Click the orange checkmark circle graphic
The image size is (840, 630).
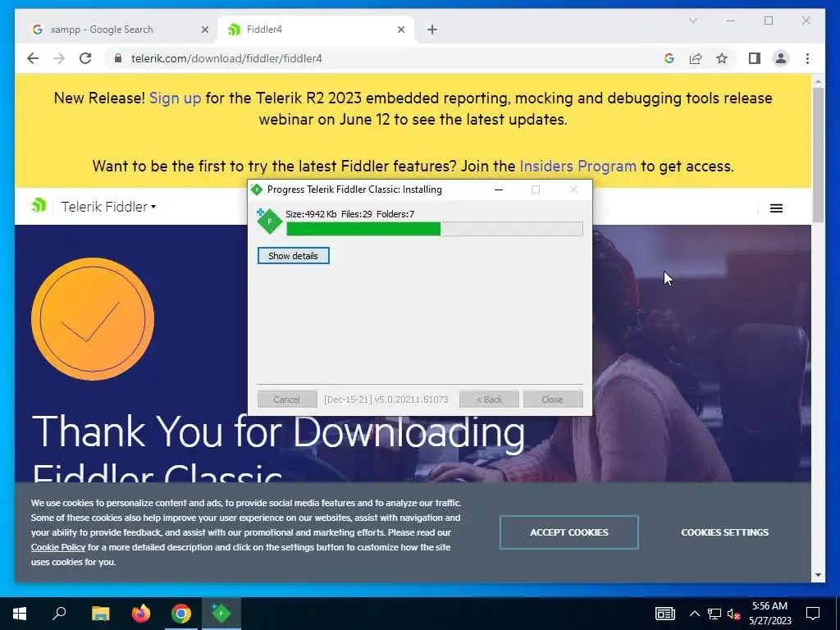93,319
